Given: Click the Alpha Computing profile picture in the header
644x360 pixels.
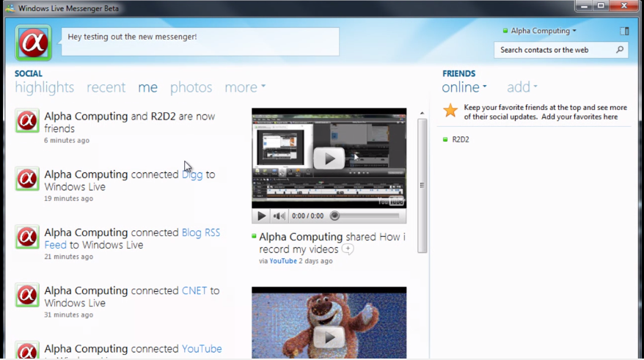Looking at the screenshot, I should click(33, 43).
